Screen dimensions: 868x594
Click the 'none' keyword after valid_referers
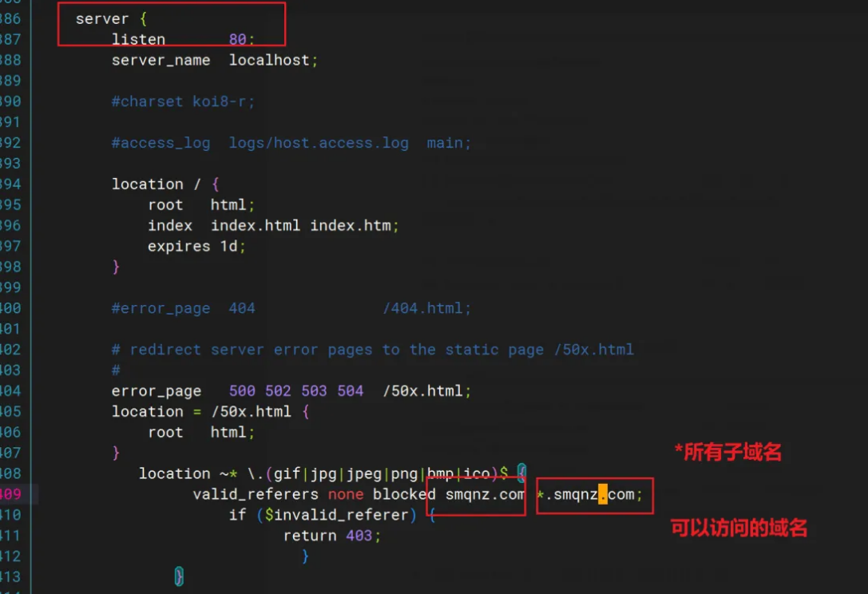[x=346, y=494]
